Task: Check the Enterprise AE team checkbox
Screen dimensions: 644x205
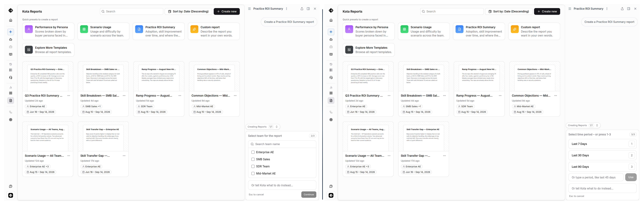Action: (253, 152)
